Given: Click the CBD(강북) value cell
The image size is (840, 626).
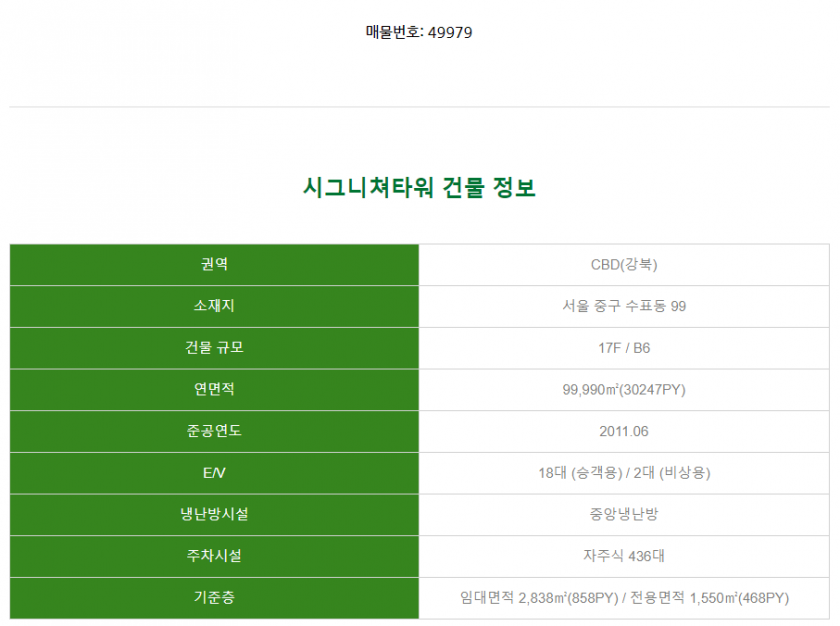Looking at the screenshot, I should tap(624, 265).
